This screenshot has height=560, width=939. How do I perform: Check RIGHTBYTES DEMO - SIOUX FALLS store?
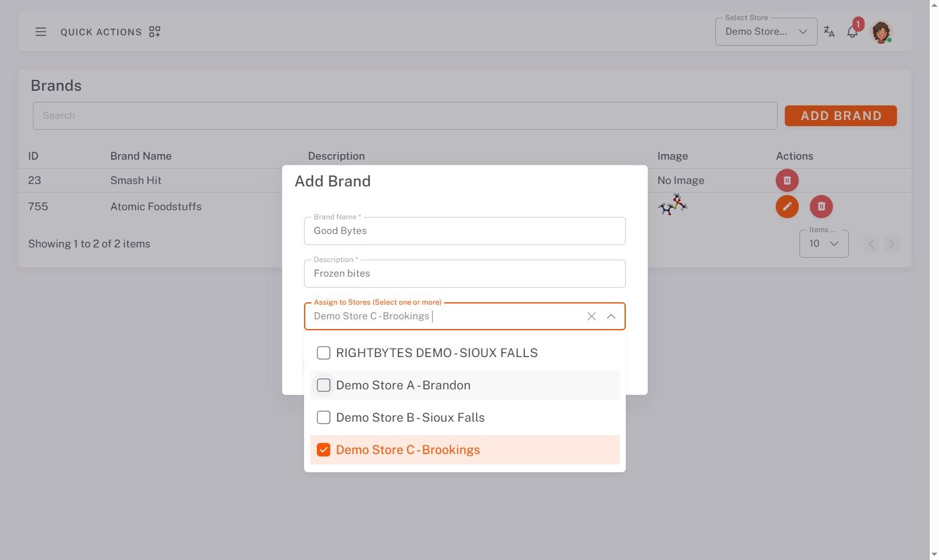point(324,353)
